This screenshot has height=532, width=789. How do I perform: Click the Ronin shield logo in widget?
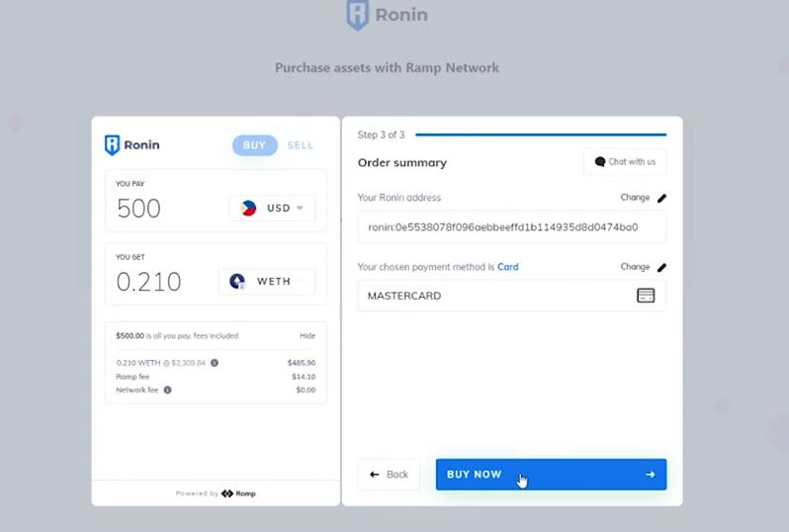click(112, 145)
